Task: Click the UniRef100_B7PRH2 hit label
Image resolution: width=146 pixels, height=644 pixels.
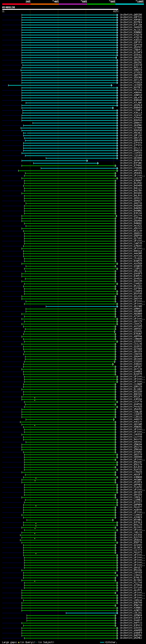Action: click(131, 165)
